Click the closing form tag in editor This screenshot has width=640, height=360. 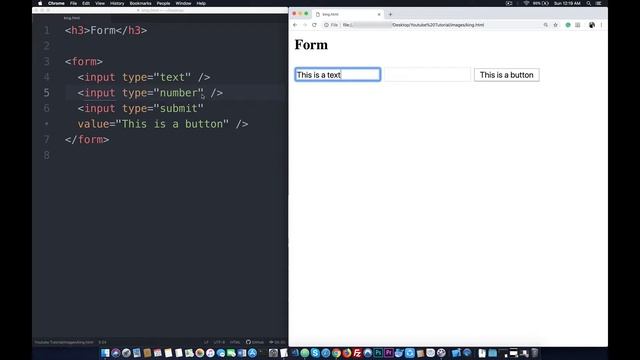pyautogui.click(x=87, y=140)
